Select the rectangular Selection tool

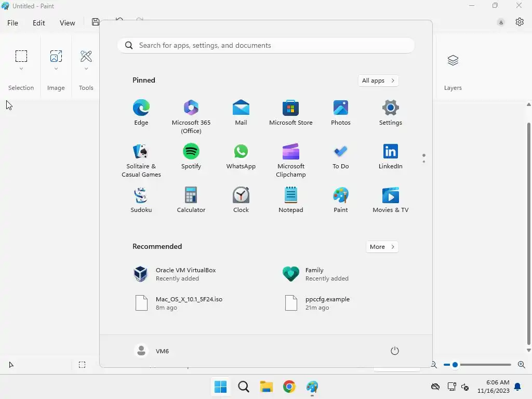tap(21, 56)
